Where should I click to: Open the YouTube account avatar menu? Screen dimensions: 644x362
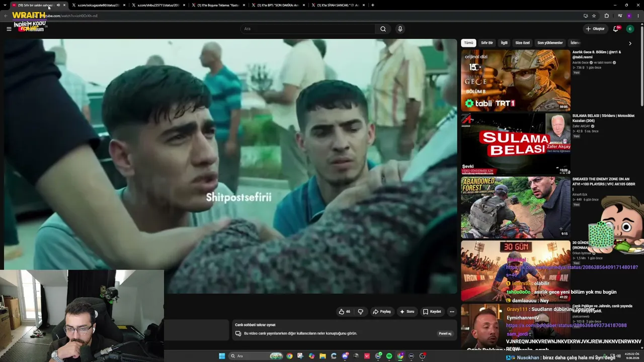point(630,29)
